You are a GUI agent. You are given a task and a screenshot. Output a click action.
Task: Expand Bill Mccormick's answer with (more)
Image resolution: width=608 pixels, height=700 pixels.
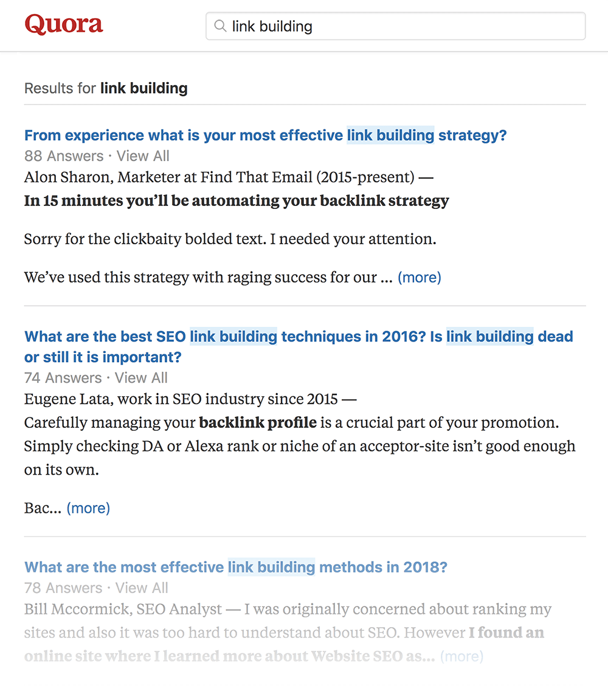pos(462,656)
